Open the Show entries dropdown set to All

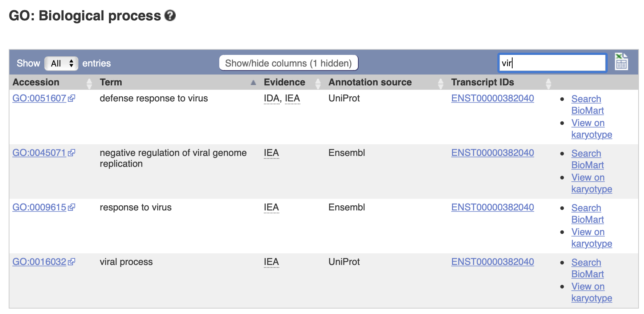pos(61,63)
